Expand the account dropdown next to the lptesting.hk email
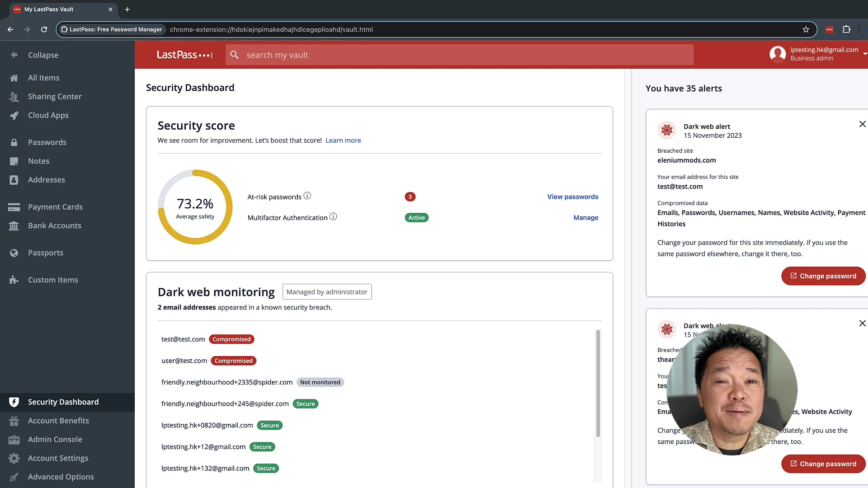Image resolution: width=868 pixels, height=488 pixels. [x=864, y=54]
